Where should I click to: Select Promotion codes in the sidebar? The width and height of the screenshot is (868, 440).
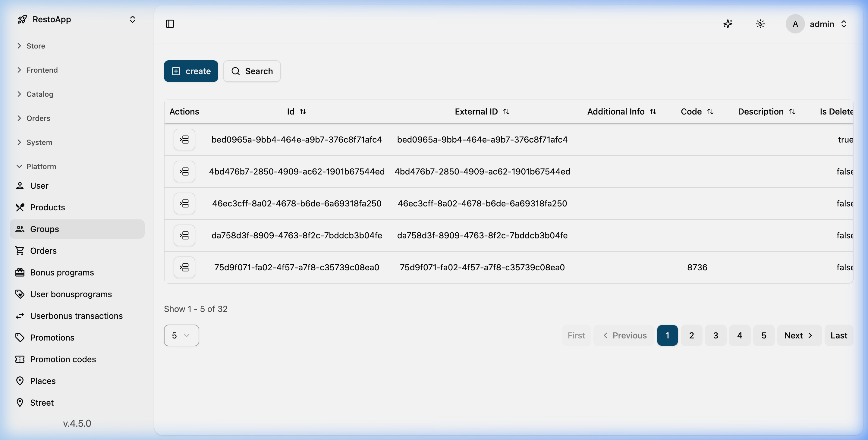pos(20,359)
